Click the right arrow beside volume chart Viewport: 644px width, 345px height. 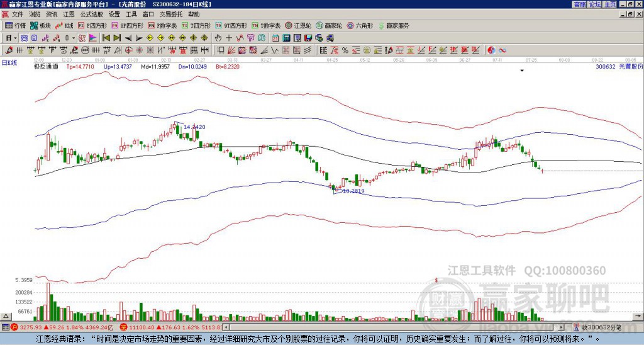point(639,316)
